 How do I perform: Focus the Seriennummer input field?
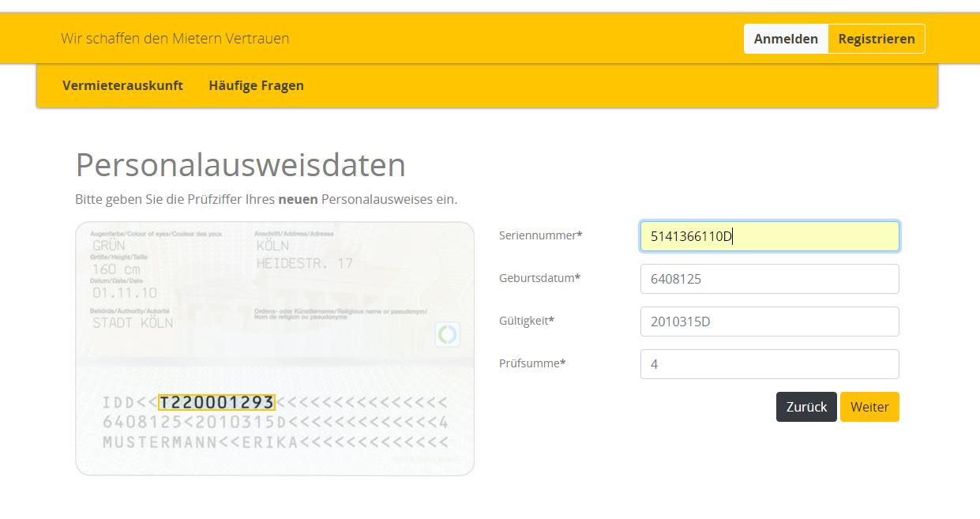tap(769, 236)
